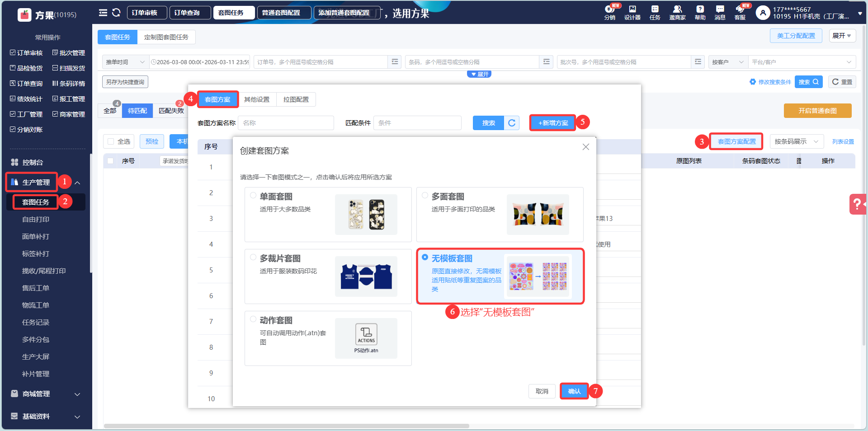
Task: Open the account dropdown arrow at top right
Action: pyautogui.click(x=860, y=14)
